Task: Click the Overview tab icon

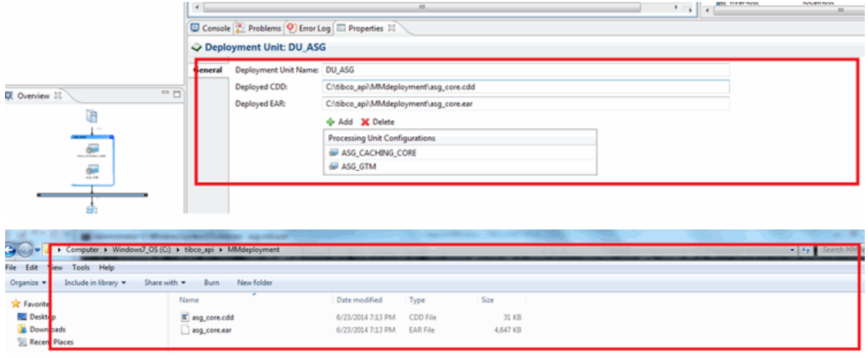Action: tap(9, 96)
